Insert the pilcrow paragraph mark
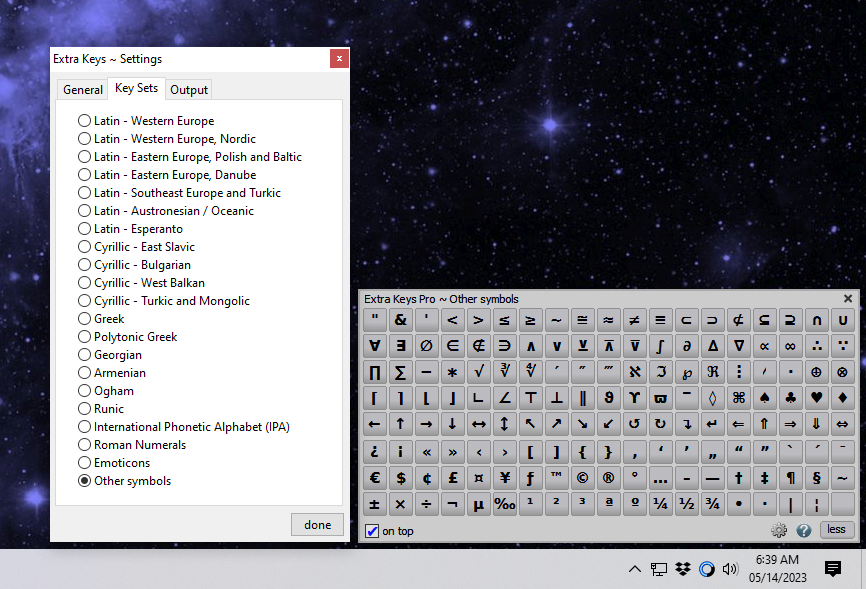 [x=790, y=478]
